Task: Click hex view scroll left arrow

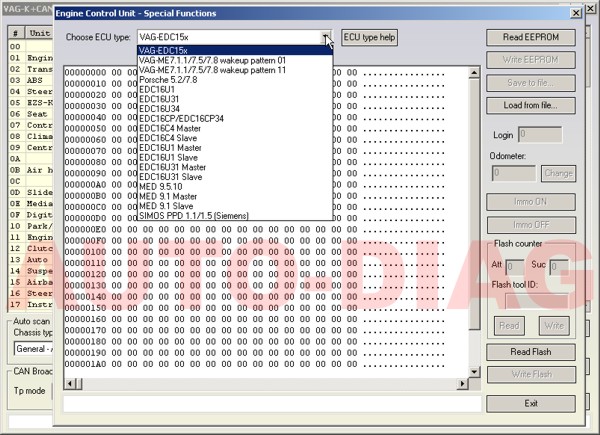Action: pos(69,384)
